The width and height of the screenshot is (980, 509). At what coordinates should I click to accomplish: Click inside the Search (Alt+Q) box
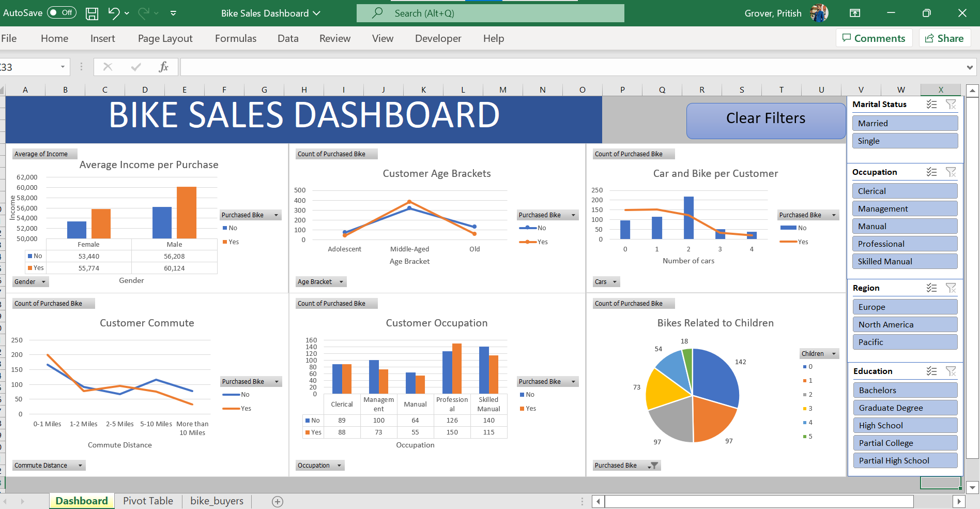[490, 13]
